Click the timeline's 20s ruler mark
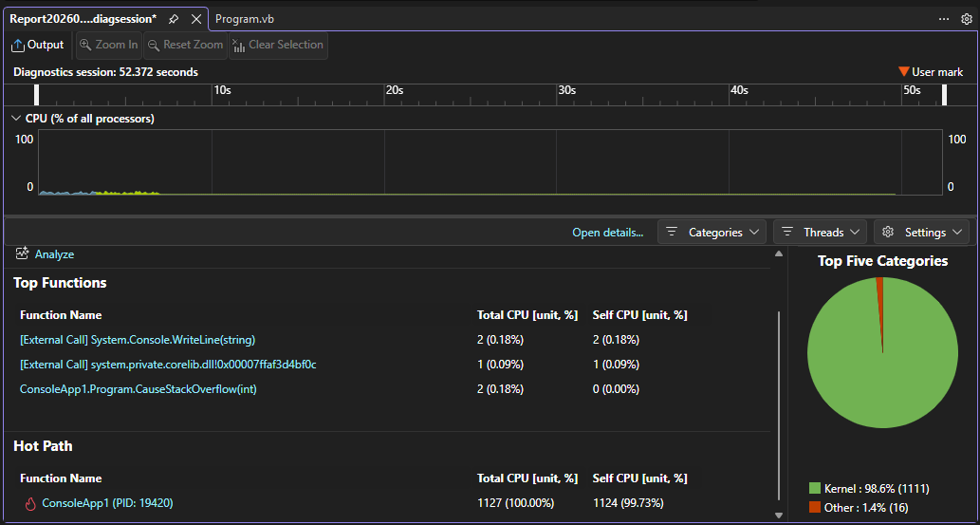Screen dimensions: 980x525 (394, 91)
